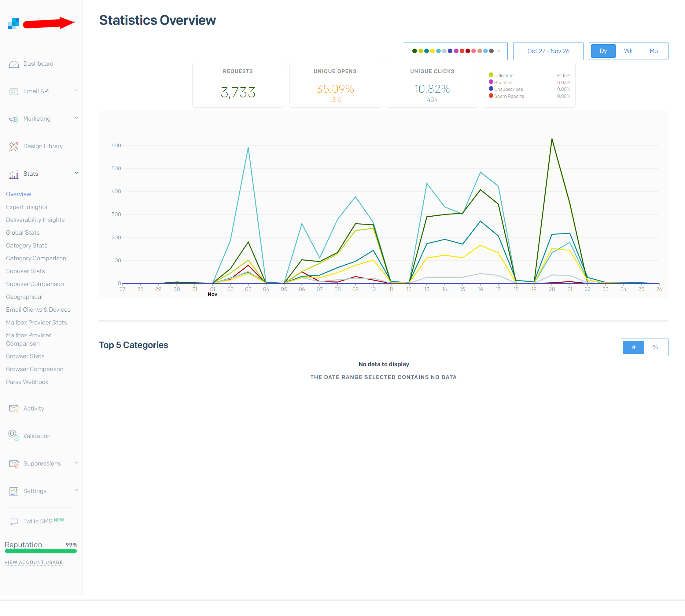Click the Requests 3,733 card

(x=238, y=85)
